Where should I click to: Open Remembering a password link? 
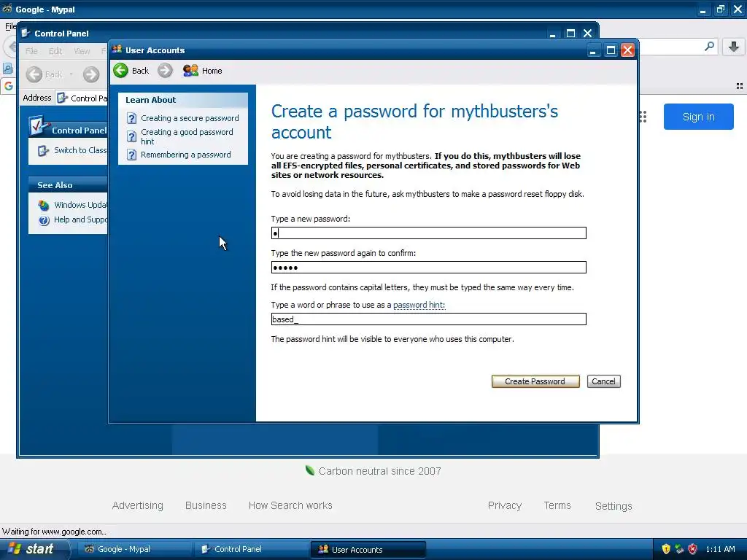(186, 155)
